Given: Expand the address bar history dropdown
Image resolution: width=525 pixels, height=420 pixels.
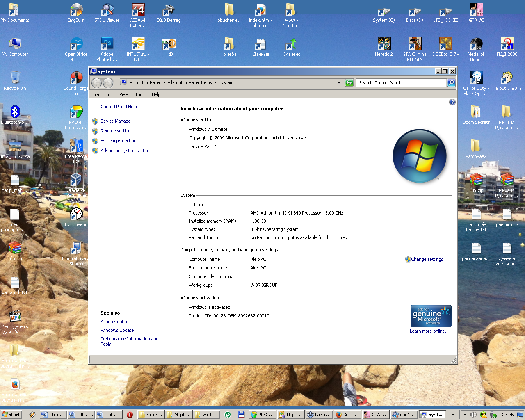Looking at the screenshot, I should point(339,83).
